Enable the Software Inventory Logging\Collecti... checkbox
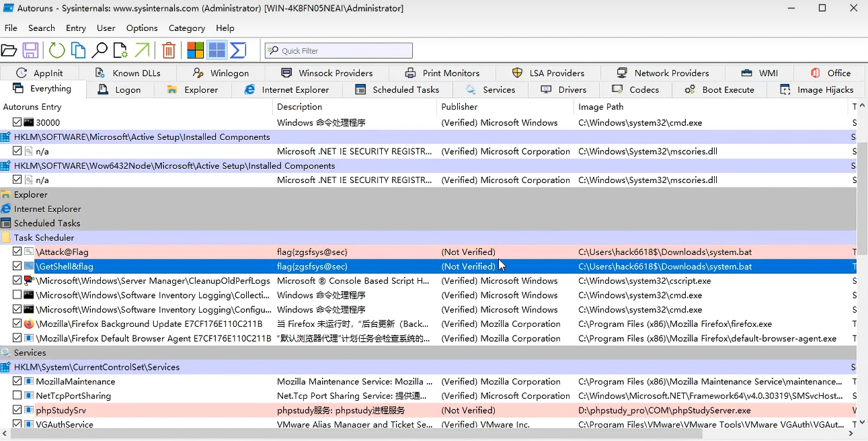 (17, 295)
